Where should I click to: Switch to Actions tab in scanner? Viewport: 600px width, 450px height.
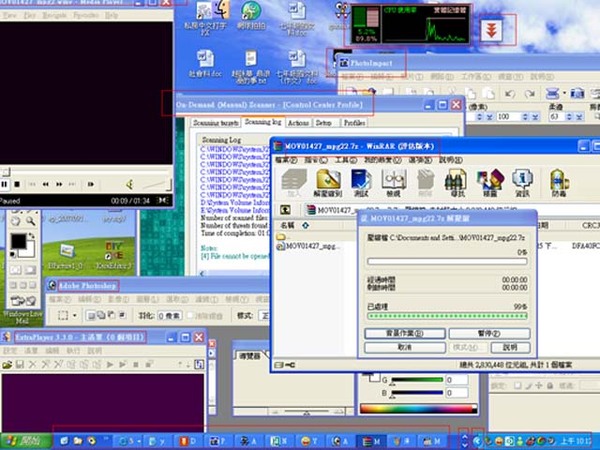[x=298, y=123]
